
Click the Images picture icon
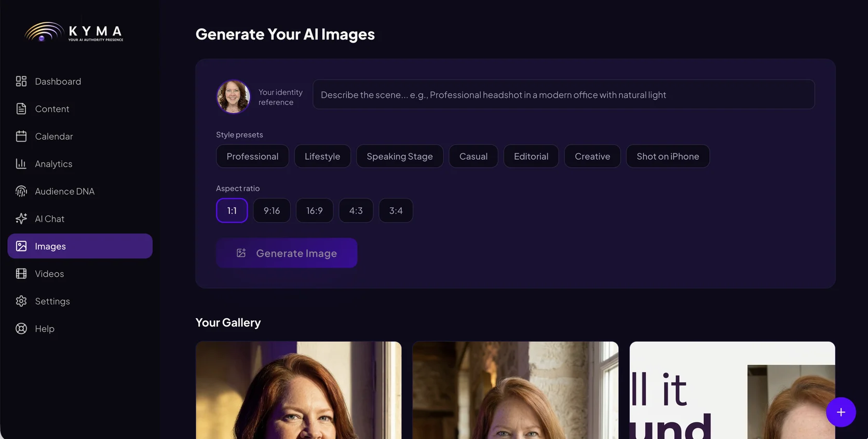coord(21,246)
